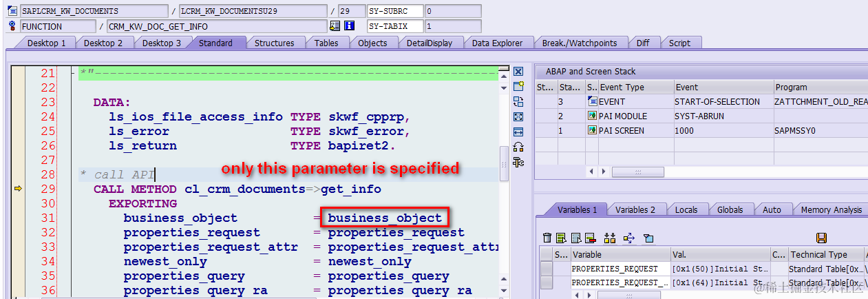868x299 pixels.
Task: Open the Data Explorer tab
Action: pyautogui.click(x=497, y=43)
